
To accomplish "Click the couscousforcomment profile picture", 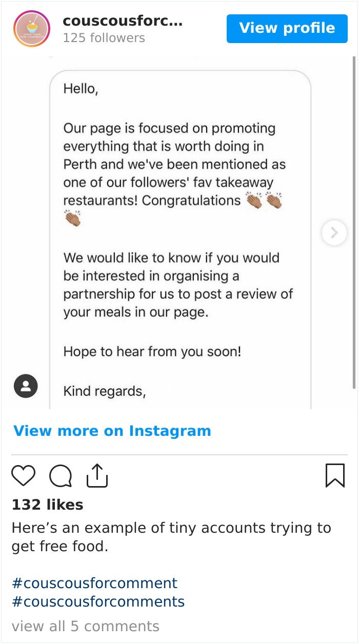I will click(x=31, y=28).
